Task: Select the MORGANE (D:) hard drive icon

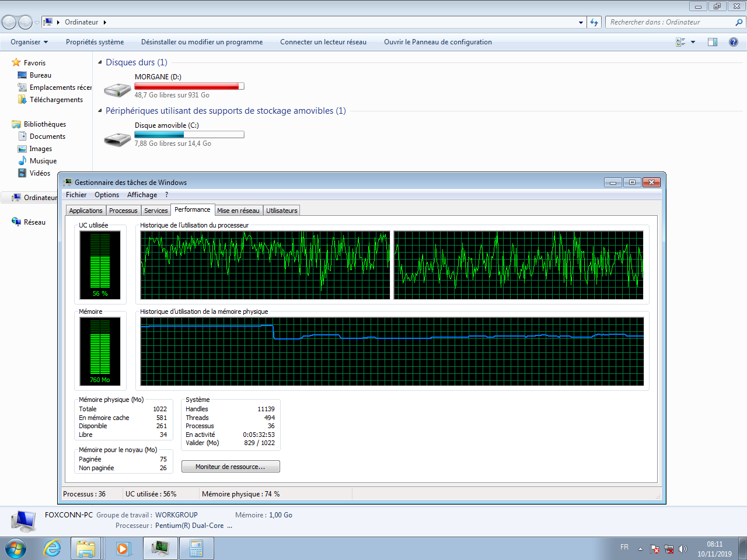Action: click(117, 89)
